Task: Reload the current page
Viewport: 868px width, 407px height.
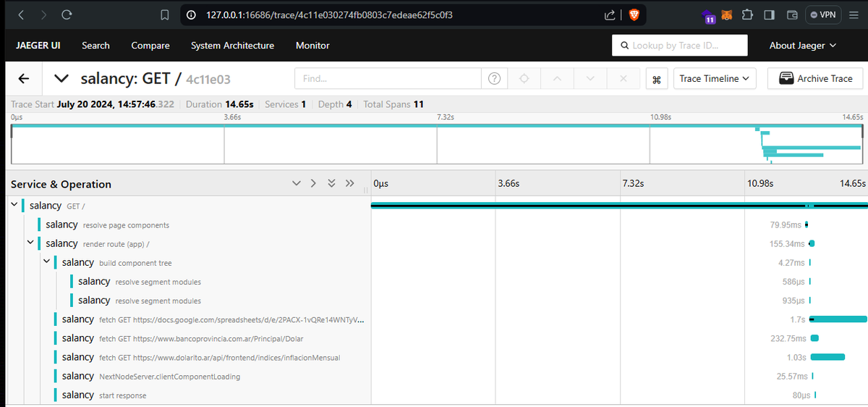Action: [x=67, y=14]
